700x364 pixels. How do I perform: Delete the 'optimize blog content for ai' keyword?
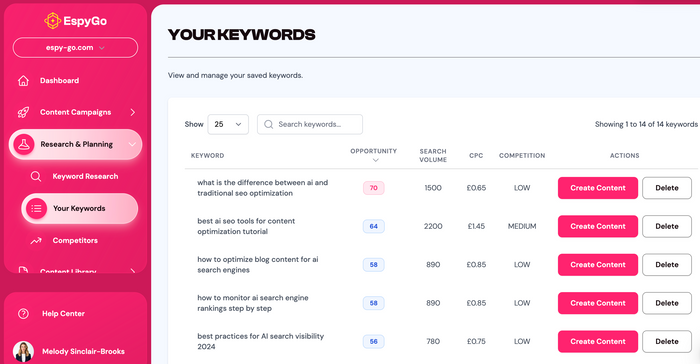(x=667, y=265)
